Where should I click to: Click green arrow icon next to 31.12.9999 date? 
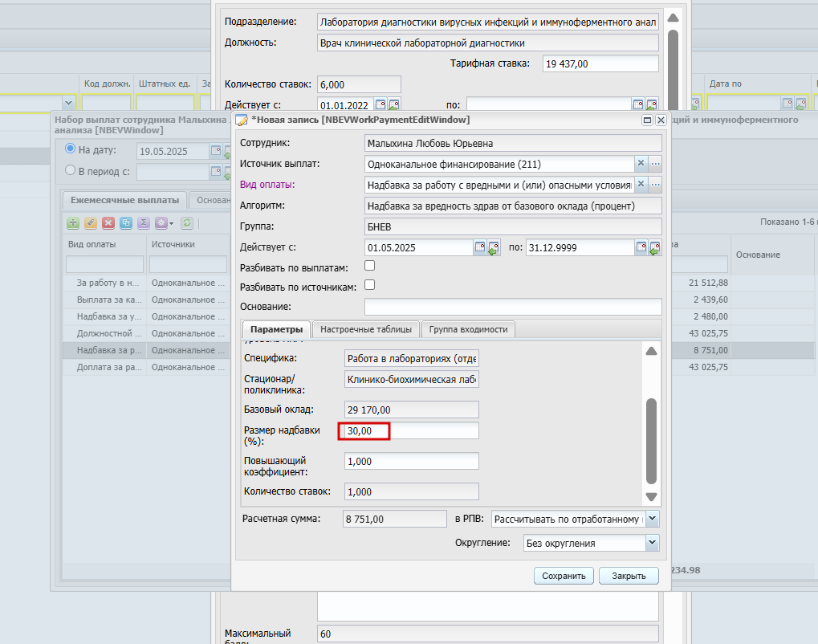pyautogui.click(x=655, y=247)
